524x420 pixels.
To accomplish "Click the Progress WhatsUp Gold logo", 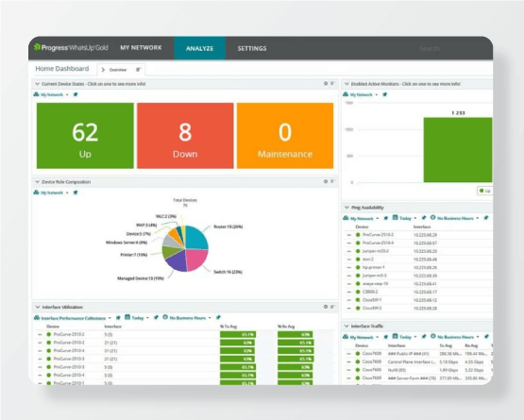I will pyautogui.click(x=71, y=47).
